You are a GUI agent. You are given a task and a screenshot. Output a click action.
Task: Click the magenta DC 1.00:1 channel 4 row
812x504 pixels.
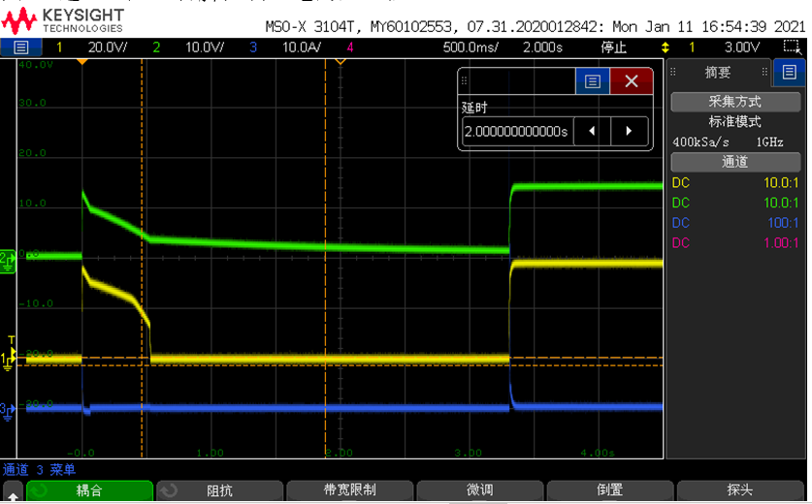coord(735,243)
